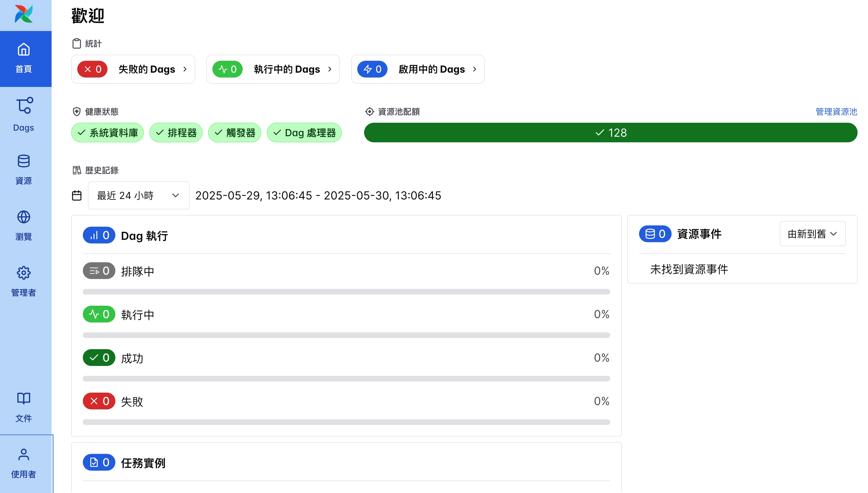This screenshot has width=868, height=493.
Task: Click the 排隊中 0% percentage
Action: (601, 271)
